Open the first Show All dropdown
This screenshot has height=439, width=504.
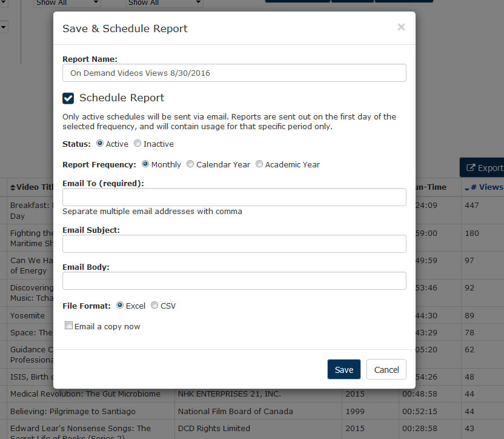(x=67, y=3)
